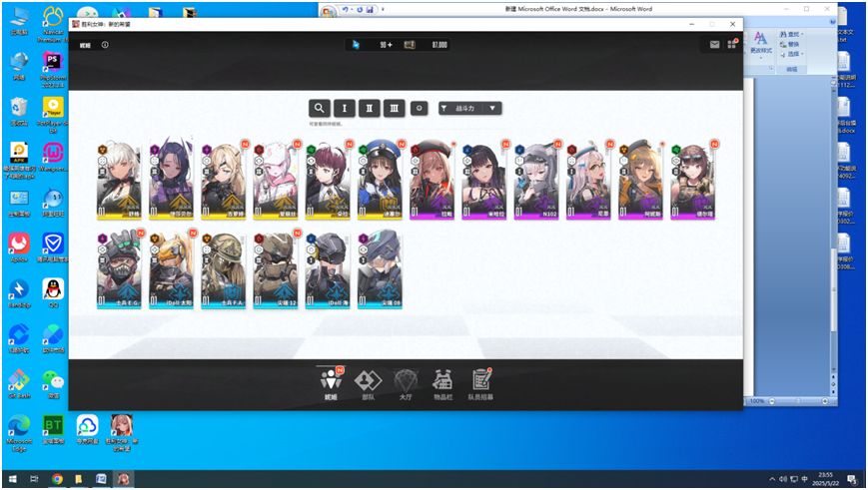Switch to the 物品栏 inventory tab

(x=442, y=384)
